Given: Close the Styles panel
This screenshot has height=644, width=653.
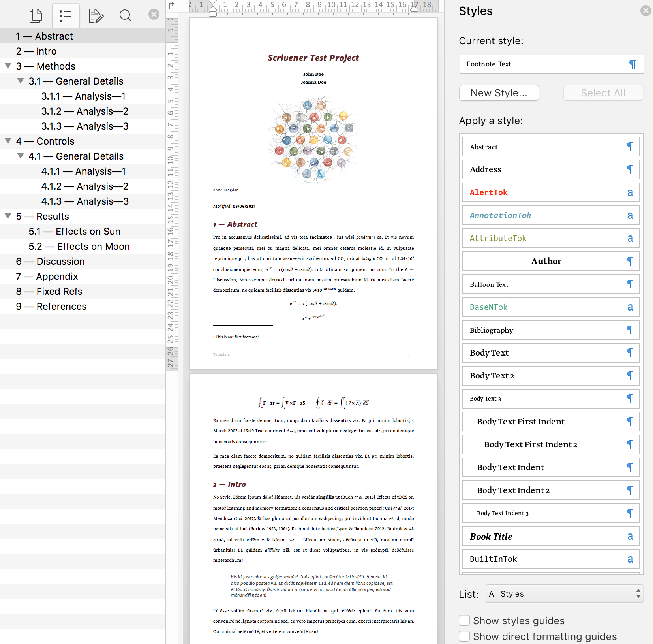Looking at the screenshot, I should [645, 11].
